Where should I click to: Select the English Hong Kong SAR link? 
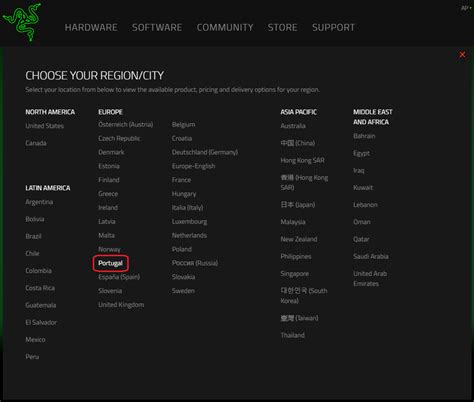pyautogui.click(x=303, y=160)
